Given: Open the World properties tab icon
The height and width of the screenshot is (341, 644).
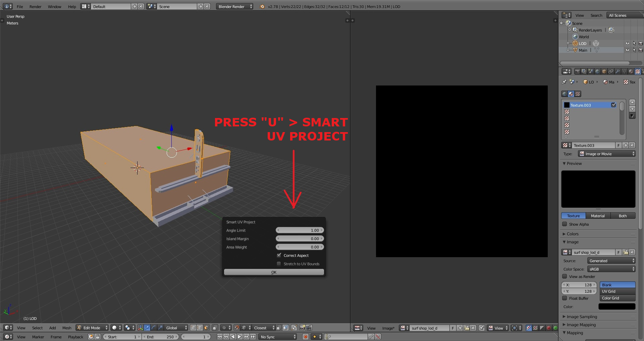Looking at the screenshot, I should click(x=597, y=71).
